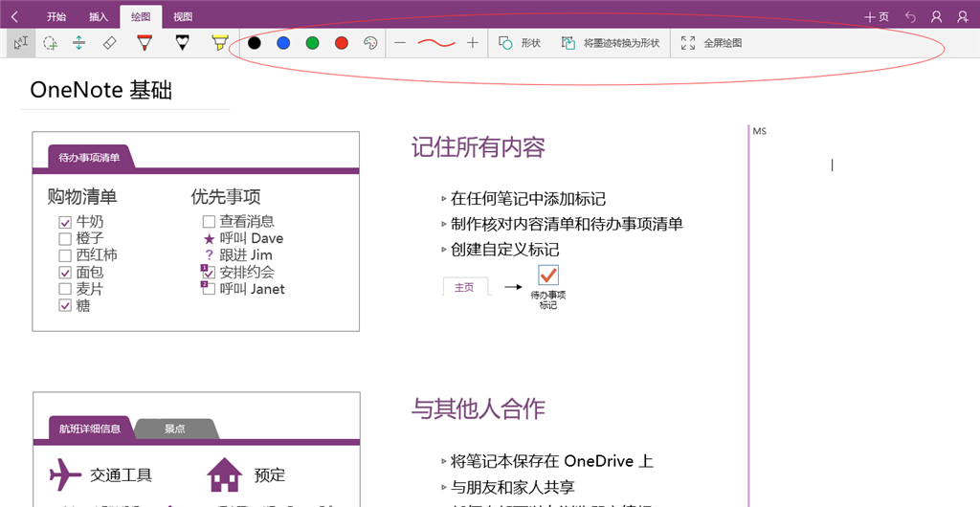The height and width of the screenshot is (507, 980).
Task: Share notebook with add-person icon
Action: pyautogui.click(x=963, y=17)
